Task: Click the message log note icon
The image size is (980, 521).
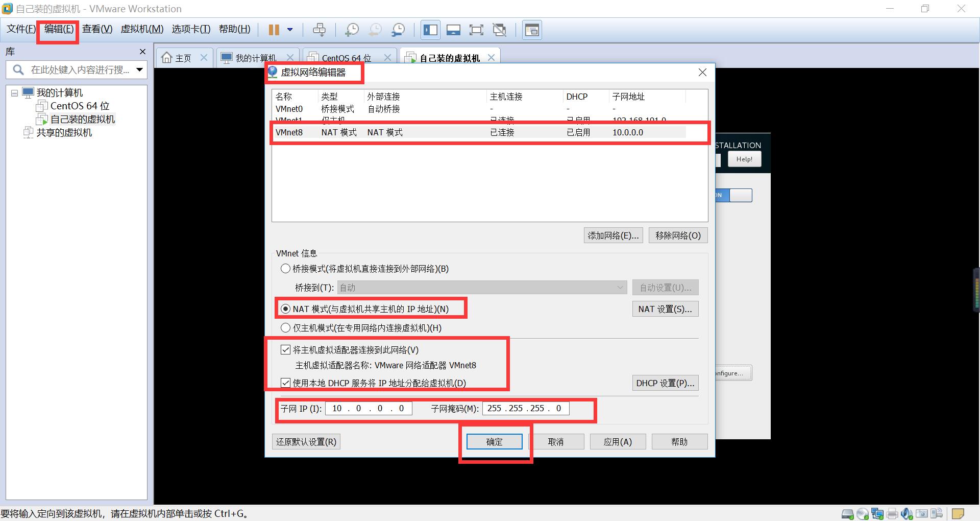Action: coord(958,514)
